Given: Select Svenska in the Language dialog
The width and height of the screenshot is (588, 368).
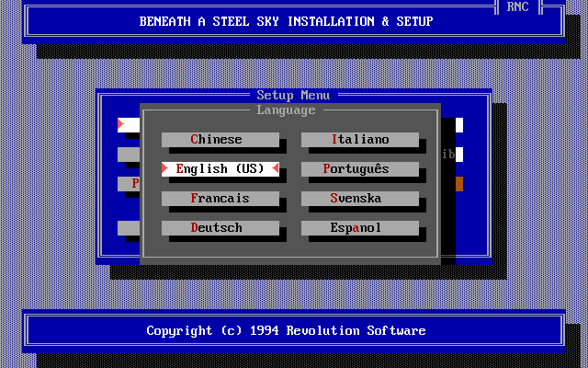Looking at the screenshot, I should 360,199.
